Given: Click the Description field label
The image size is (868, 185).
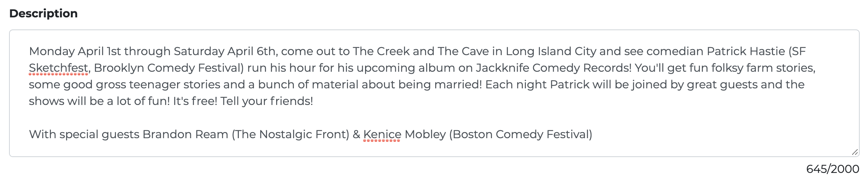Looking at the screenshot, I should click(43, 14).
